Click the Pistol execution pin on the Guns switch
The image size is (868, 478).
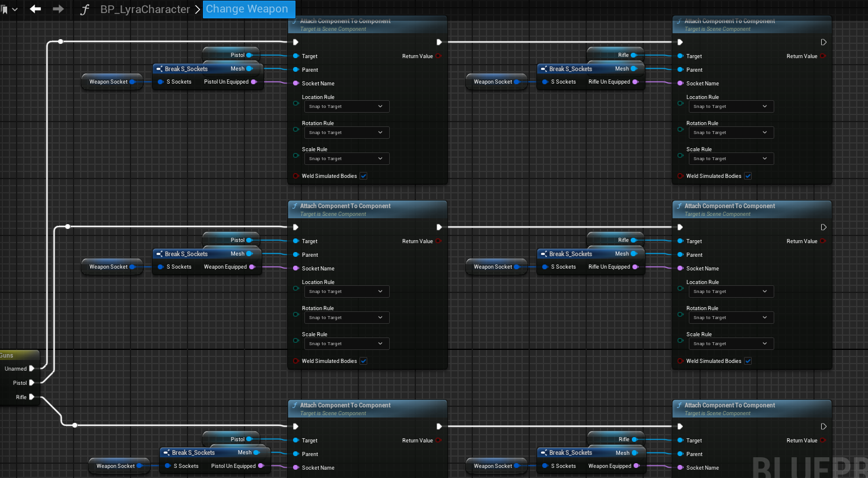32,383
